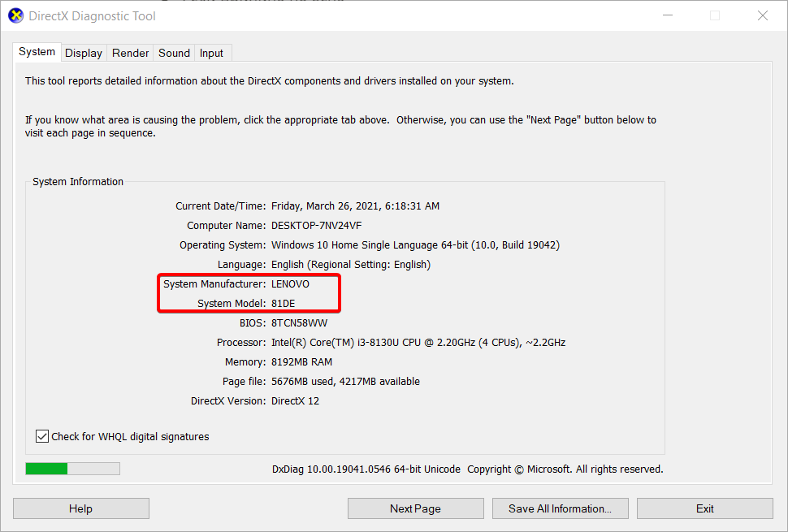Click the System Information group label
Viewport: 788px width, 532px height.
(x=78, y=181)
